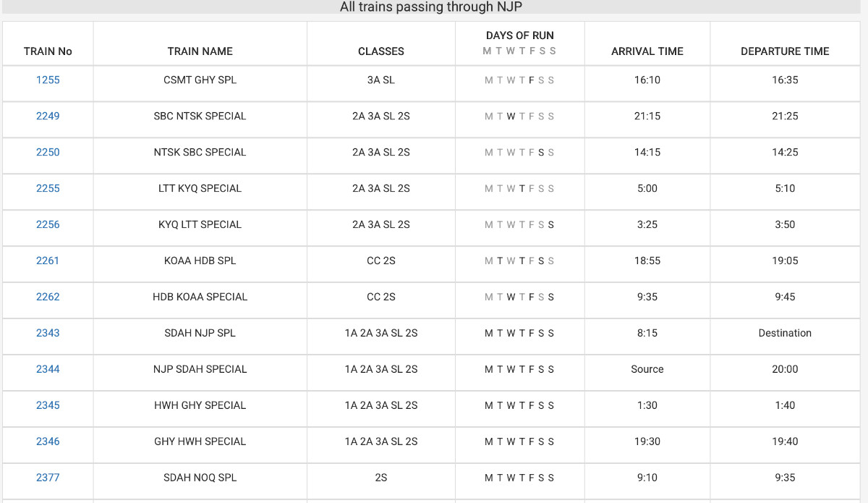The width and height of the screenshot is (868, 503).
Task: Click the TRAIN No column header
Action: point(48,51)
